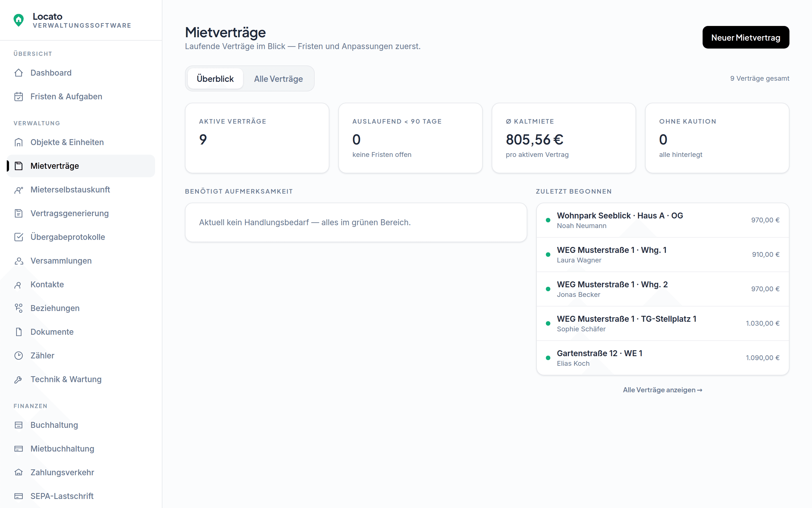Click 'Aktuell kein Handlungsbedarf' message

pos(305,222)
